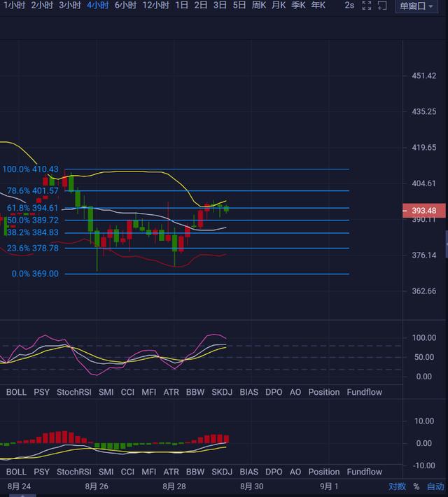Select the highlighted 4小时 timeframe
448x497 pixels.
click(98, 6)
